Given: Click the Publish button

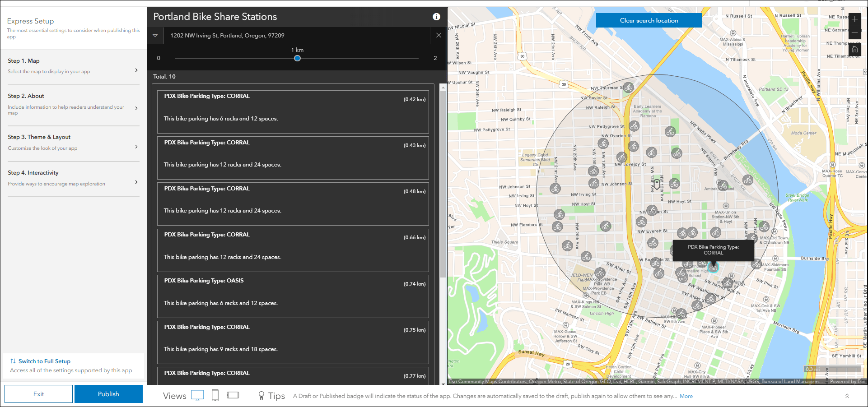Looking at the screenshot, I should pos(108,394).
